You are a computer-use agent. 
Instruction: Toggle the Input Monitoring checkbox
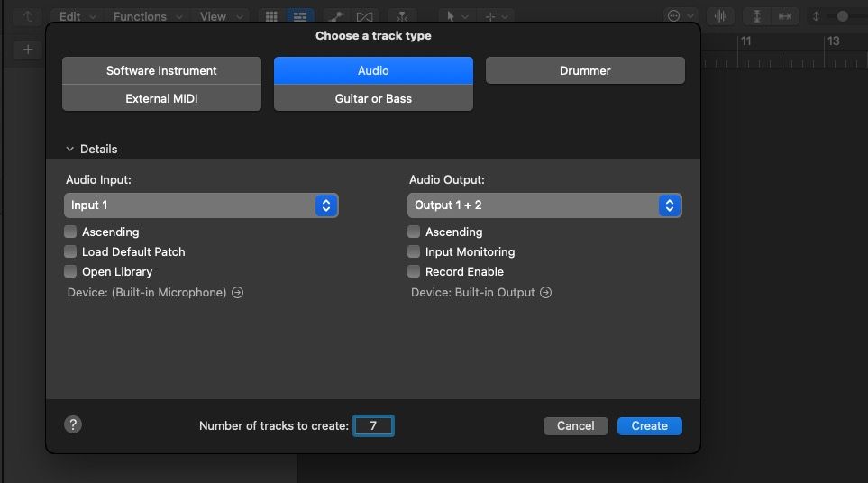tap(414, 252)
